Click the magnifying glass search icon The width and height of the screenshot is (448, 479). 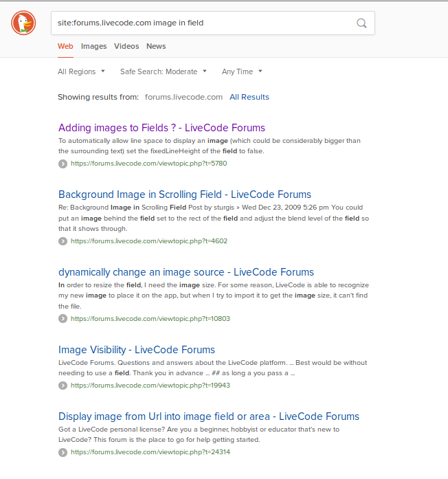[361, 23]
